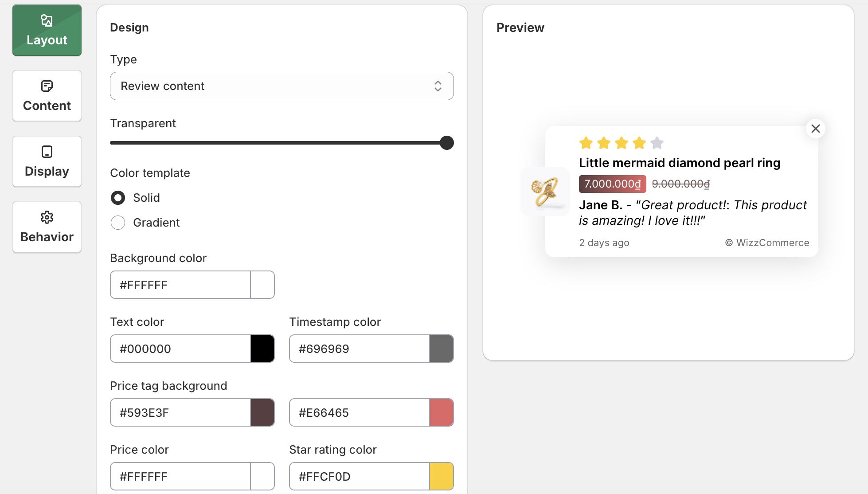868x494 pixels.
Task: Select the Gradient color template
Action: (x=118, y=223)
